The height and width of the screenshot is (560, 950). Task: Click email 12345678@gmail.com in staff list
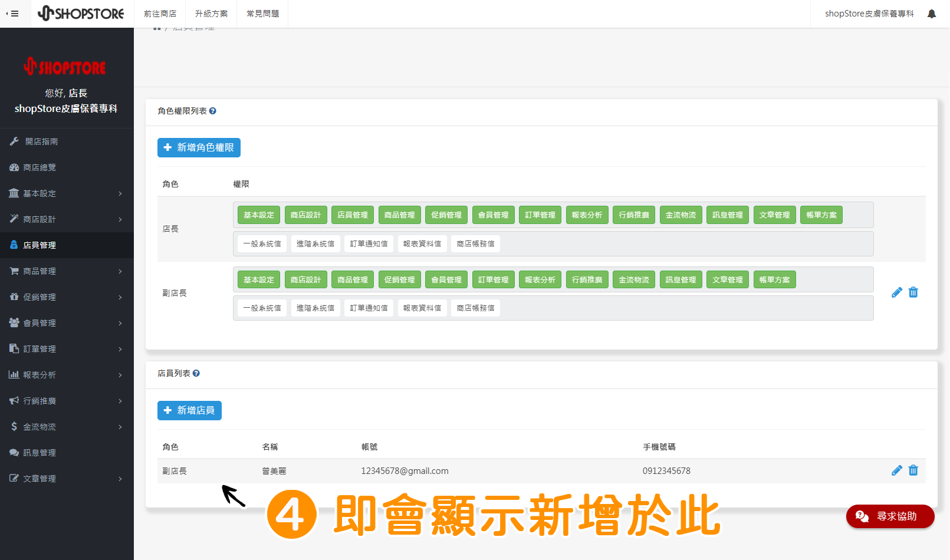tap(405, 471)
